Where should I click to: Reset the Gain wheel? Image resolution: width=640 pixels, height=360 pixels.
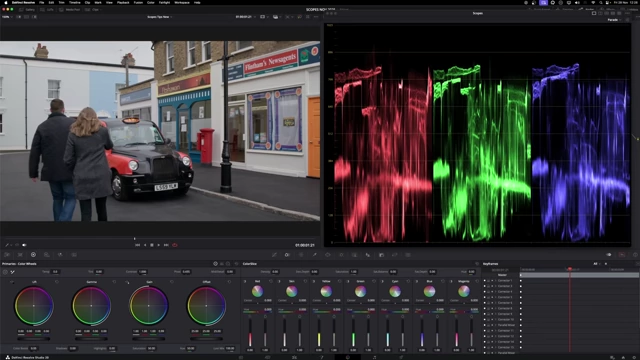(172, 282)
